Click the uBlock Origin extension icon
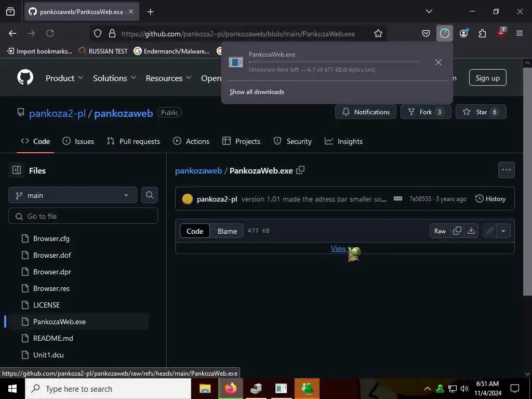 pyautogui.click(x=501, y=33)
